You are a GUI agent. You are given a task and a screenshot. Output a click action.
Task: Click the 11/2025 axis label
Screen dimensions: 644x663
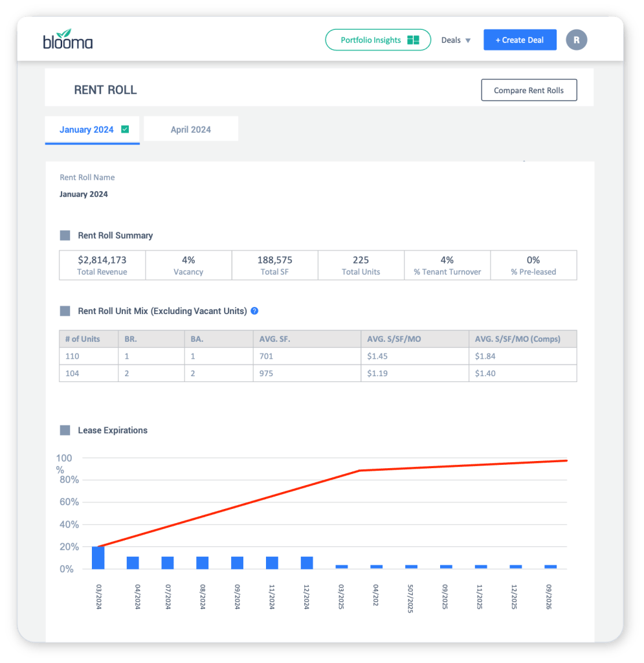click(x=480, y=596)
